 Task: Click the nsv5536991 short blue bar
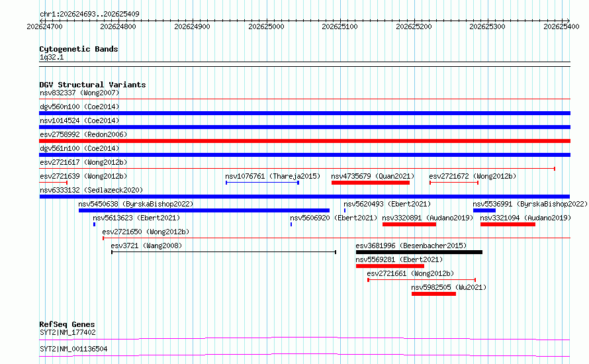point(484,210)
